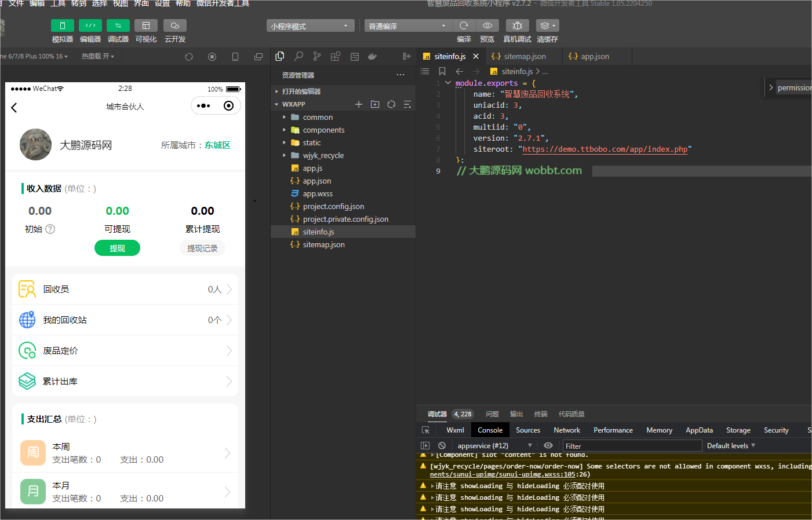The width and height of the screenshot is (812, 520).
Task: Click the new file icon in WXAPP panel
Action: pyautogui.click(x=360, y=104)
